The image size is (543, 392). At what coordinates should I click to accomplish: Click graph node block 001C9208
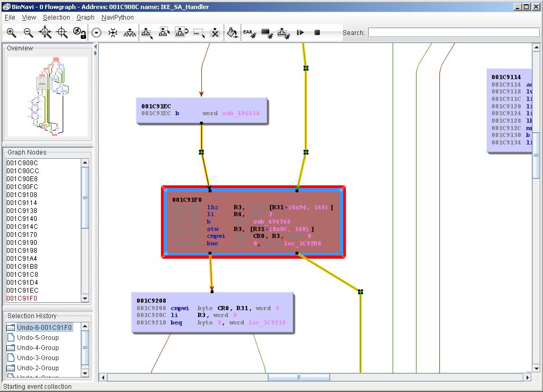coord(213,313)
